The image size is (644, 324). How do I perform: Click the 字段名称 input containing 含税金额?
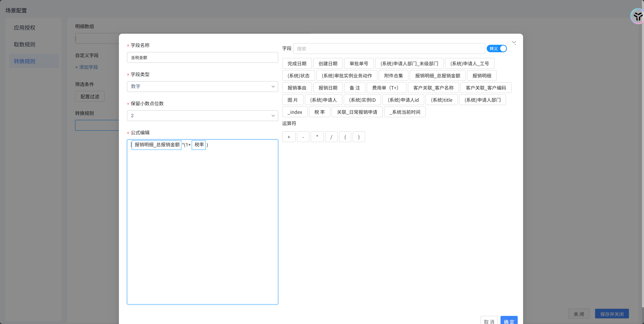point(202,57)
